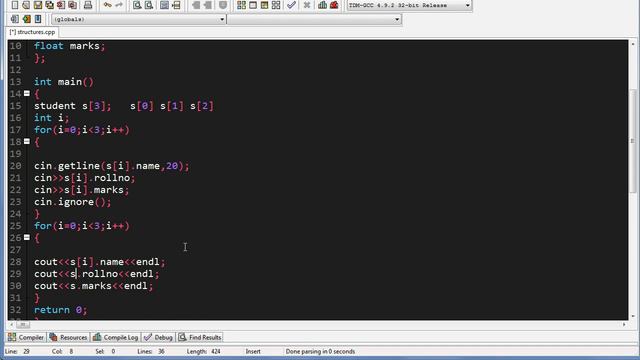Viewport: 640px width, 360px height.
Task: Click the Replace toolbar icon
Action: [x=149, y=5]
